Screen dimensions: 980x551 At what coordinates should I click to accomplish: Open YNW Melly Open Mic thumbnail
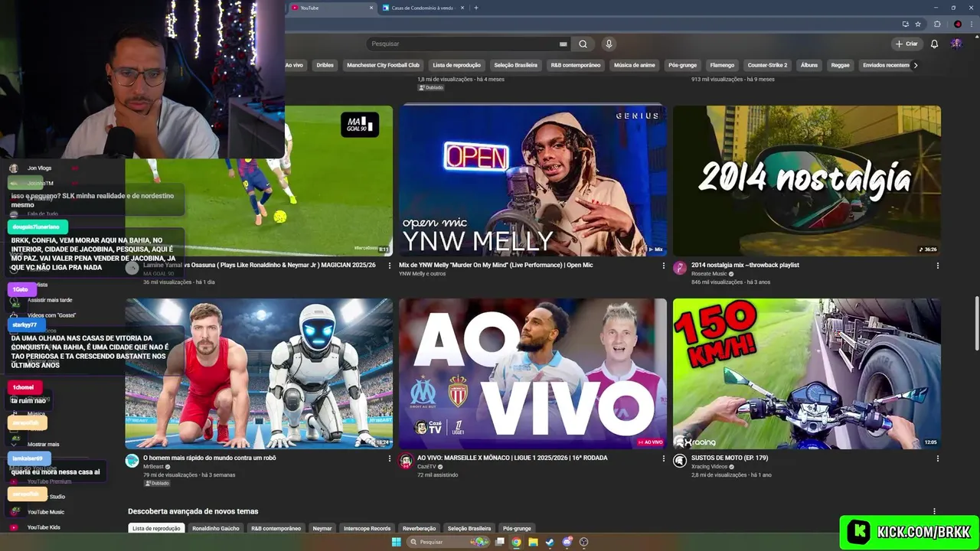pos(533,181)
